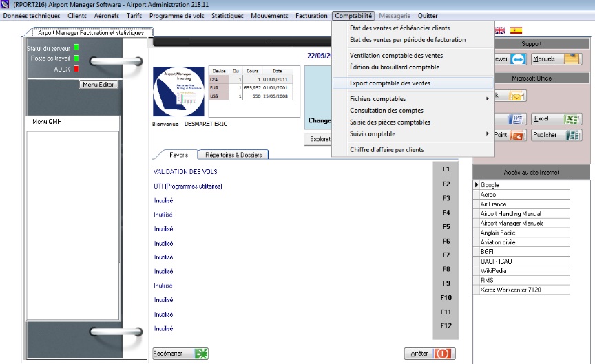Click the green Poste de travail indicator
595x364 pixels.
(76, 58)
